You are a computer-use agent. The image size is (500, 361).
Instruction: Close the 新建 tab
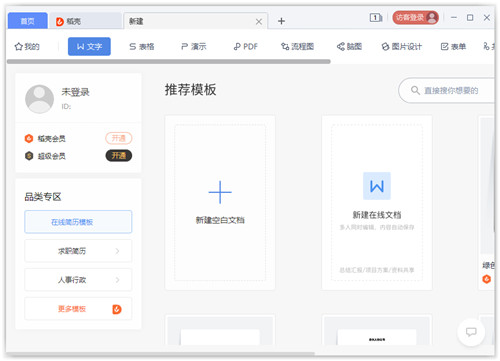[x=259, y=22]
